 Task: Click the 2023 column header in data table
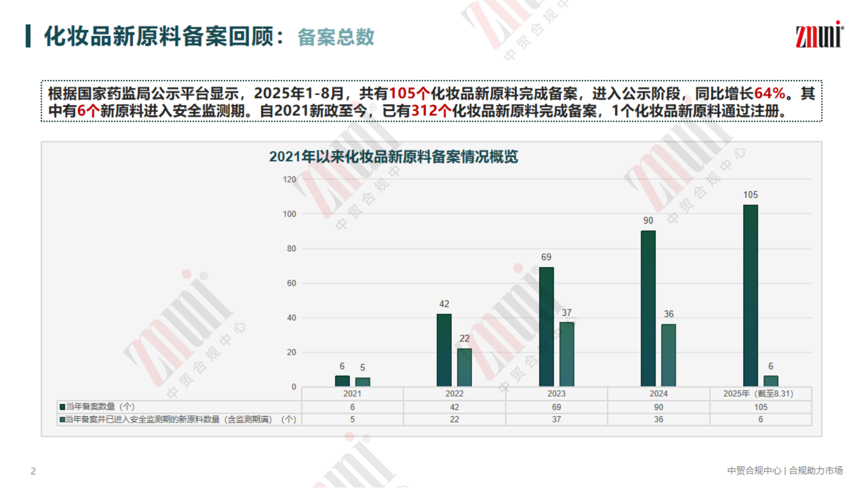(557, 394)
